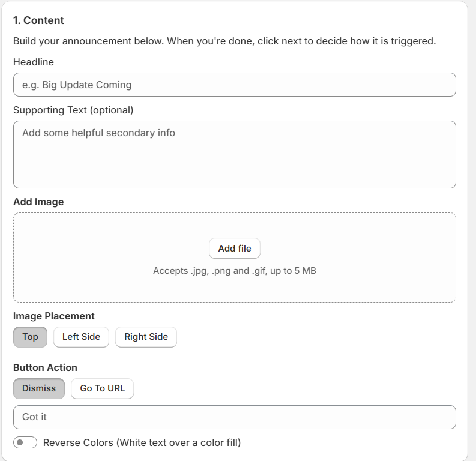Click the Button Action heading
The height and width of the screenshot is (461, 476).
[x=45, y=367]
